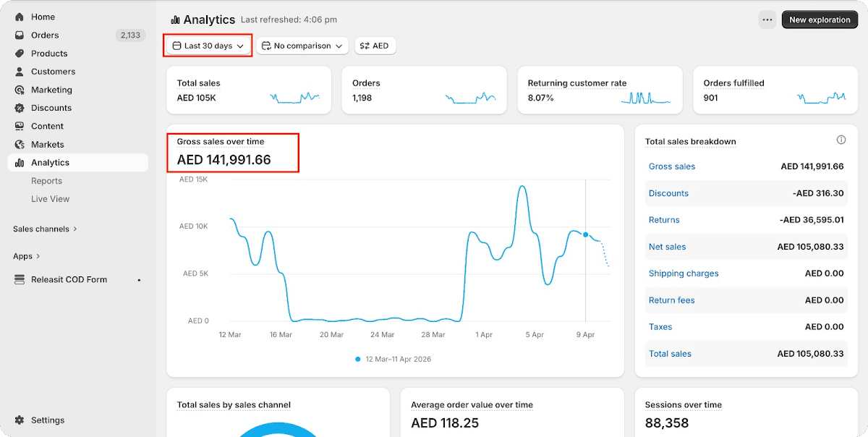Click the 2,133 orders count badge

point(130,35)
